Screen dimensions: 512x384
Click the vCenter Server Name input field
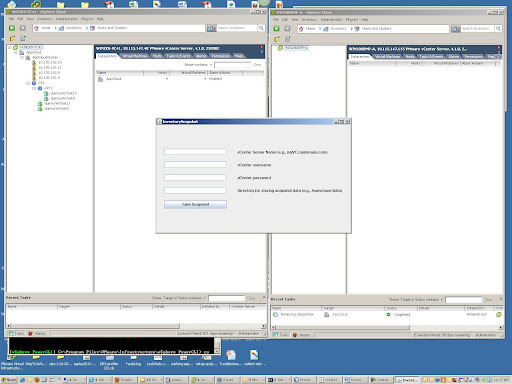tap(195, 152)
